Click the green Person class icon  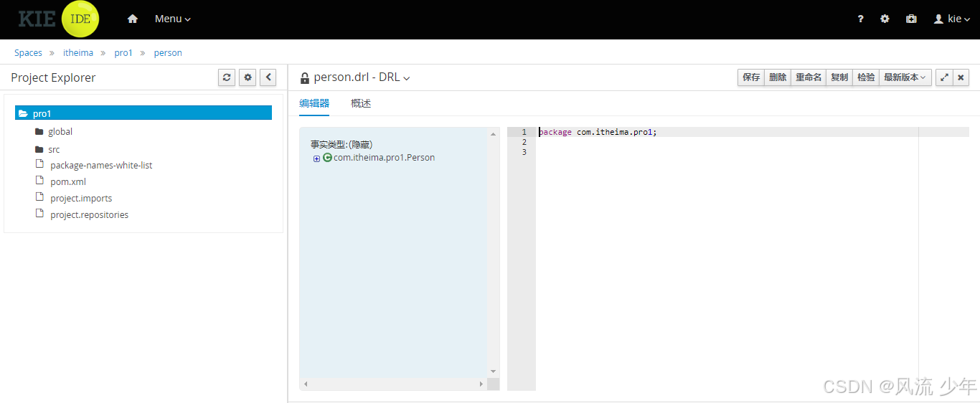pyautogui.click(x=327, y=158)
